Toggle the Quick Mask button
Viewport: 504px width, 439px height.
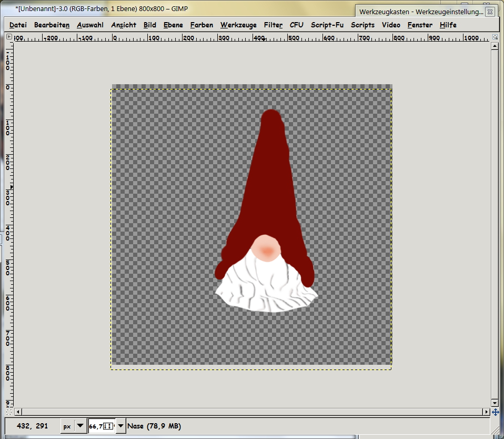[x=9, y=412]
